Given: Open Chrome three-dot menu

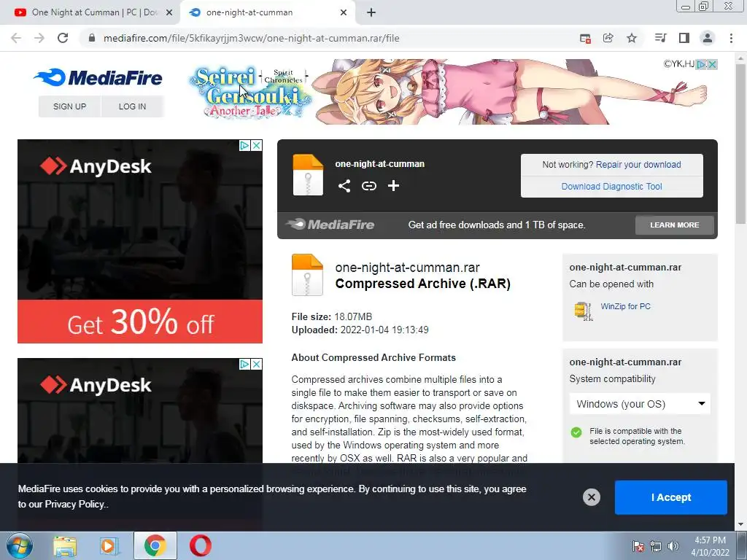Looking at the screenshot, I should click(731, 38).
